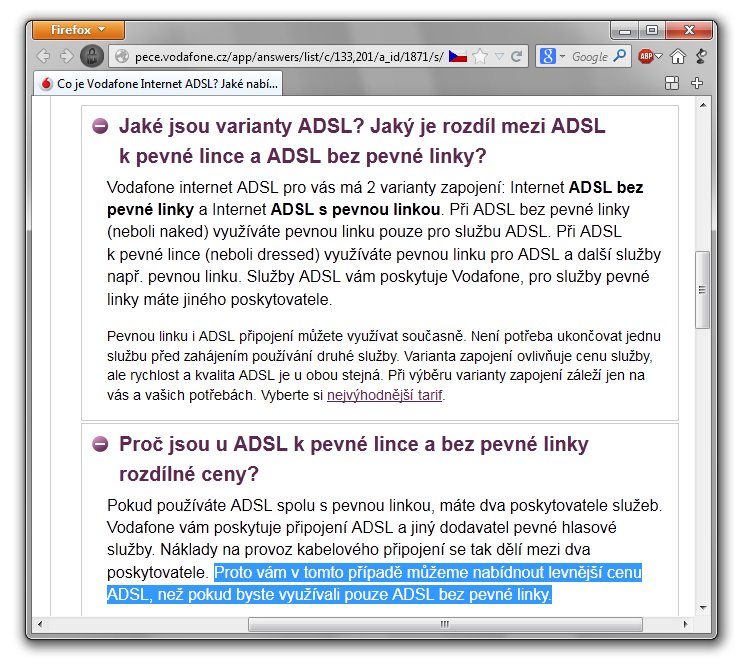Open a new tab with the plus icon
The width and height of the screenshot is (747, 668).
[x=697, y=83]
